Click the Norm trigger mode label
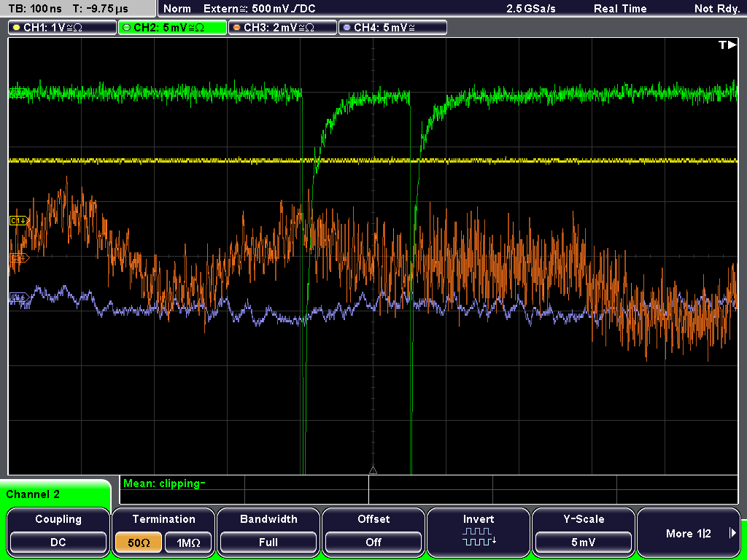The height and width of the screenshot is (560, 747). pos(177,9)
